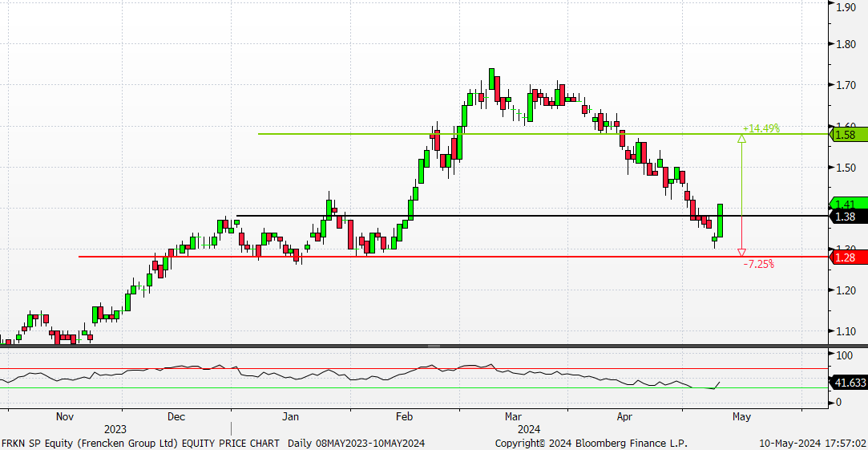This screenshot has height=450, width=868.
Task: Click the -7.25% downside annotation label
Action: (758, 264)
